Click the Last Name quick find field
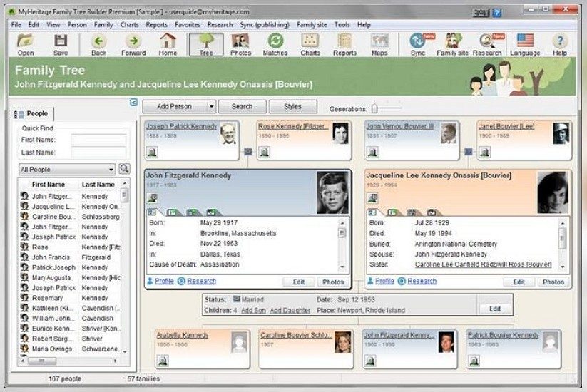The width and height of the screenshot is (587, 392). click(99, 153)
